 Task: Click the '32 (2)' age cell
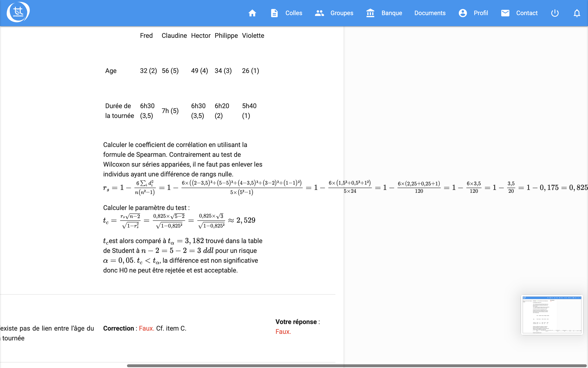148,71
